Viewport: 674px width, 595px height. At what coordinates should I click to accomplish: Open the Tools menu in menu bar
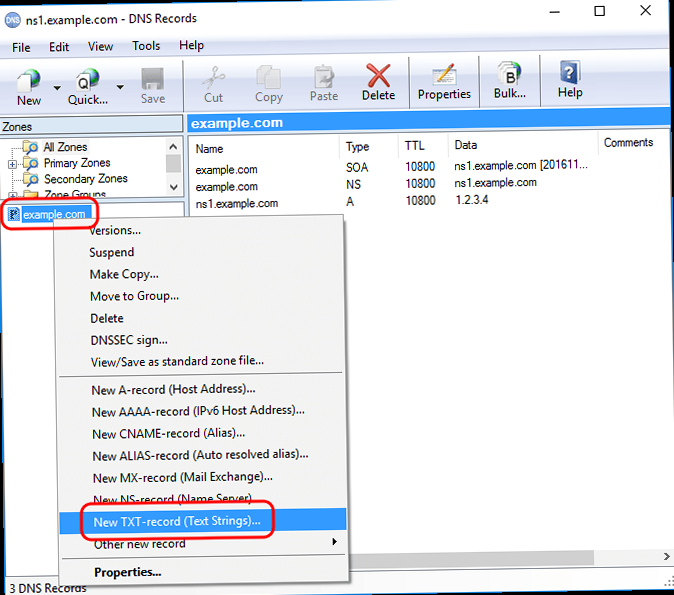(x=146, y=46)
